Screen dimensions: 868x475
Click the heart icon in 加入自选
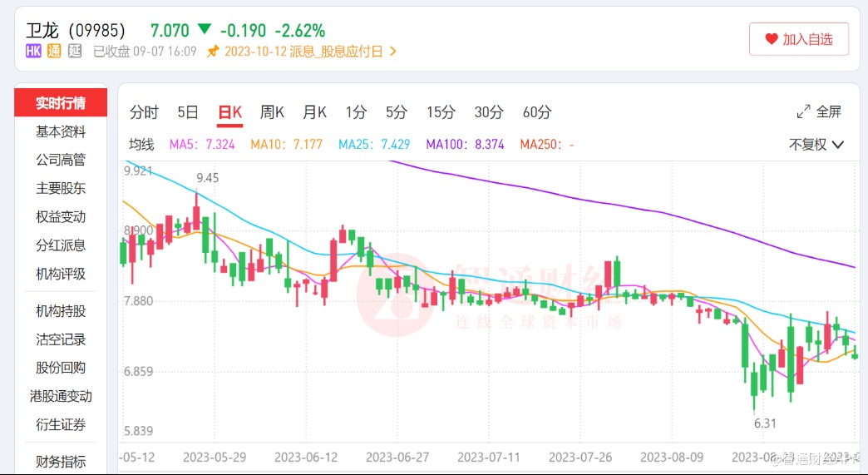(772, 39)
